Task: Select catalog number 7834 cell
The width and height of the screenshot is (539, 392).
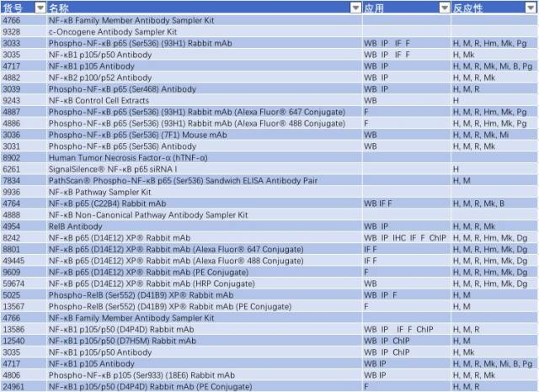Action: click(x=24, y=181)
